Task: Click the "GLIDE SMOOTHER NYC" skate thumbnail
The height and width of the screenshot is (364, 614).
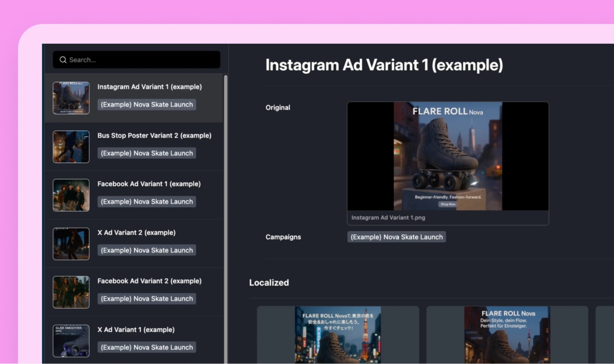Action: coord(71,341)
